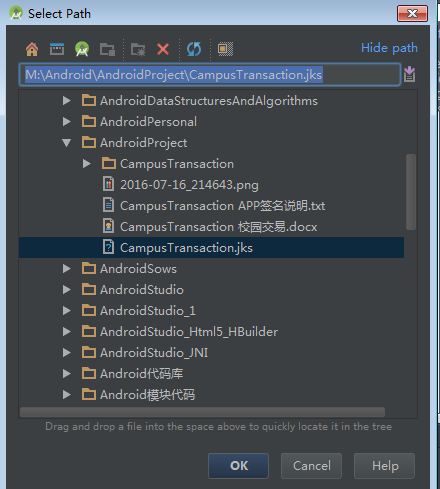The height and width of the screenshot is (489, 440).
Task: Click the 2016-07-16_214643.png image file icon
Action: [108, 184]
